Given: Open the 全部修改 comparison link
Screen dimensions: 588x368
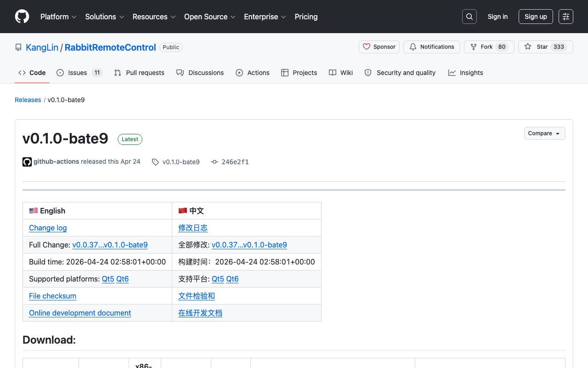Looking at the screenshot, I should [x=249, y=245].
